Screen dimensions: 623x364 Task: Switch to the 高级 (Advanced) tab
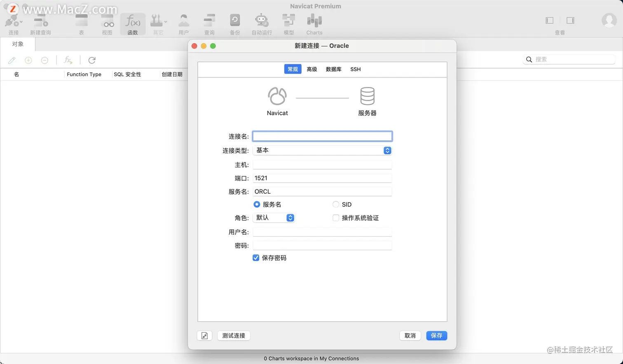tap(312, 69)
